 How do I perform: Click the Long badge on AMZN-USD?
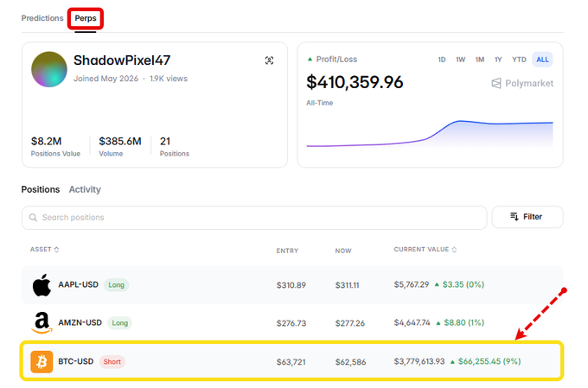tap(120, 323)
